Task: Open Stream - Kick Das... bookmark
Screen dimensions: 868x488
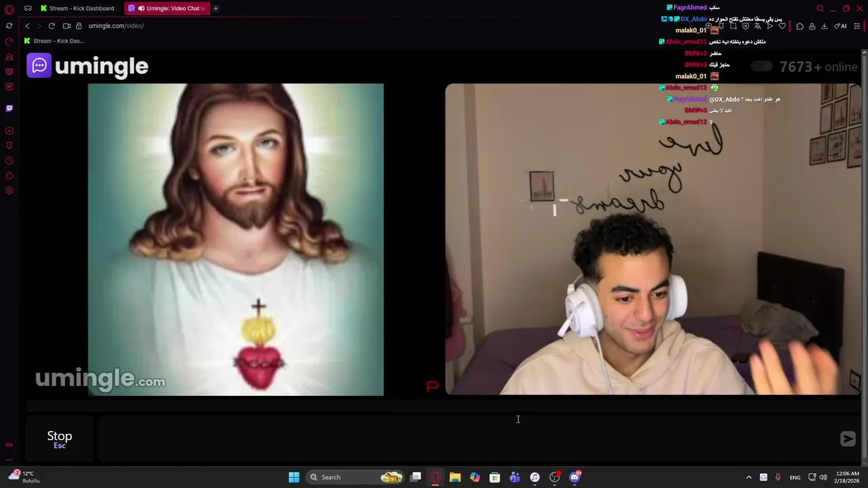Action: pos(54,41)
